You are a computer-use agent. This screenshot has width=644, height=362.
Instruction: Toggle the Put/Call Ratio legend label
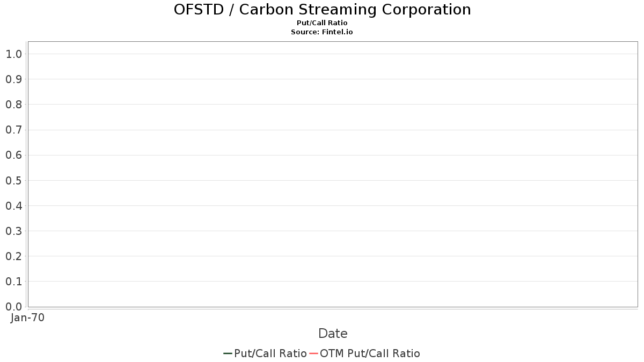click(270, 353)
